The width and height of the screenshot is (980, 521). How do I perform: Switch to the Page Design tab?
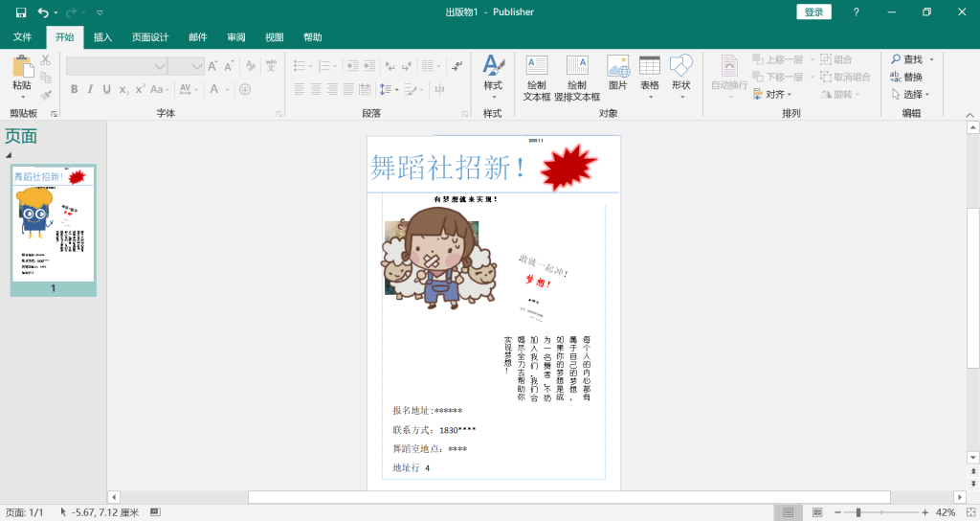(150, 37)
